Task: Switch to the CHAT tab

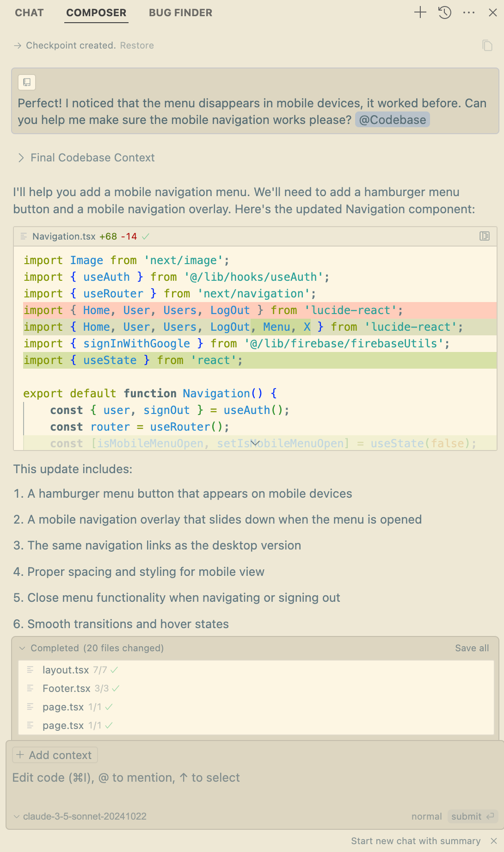Action: tap(29, 13)
